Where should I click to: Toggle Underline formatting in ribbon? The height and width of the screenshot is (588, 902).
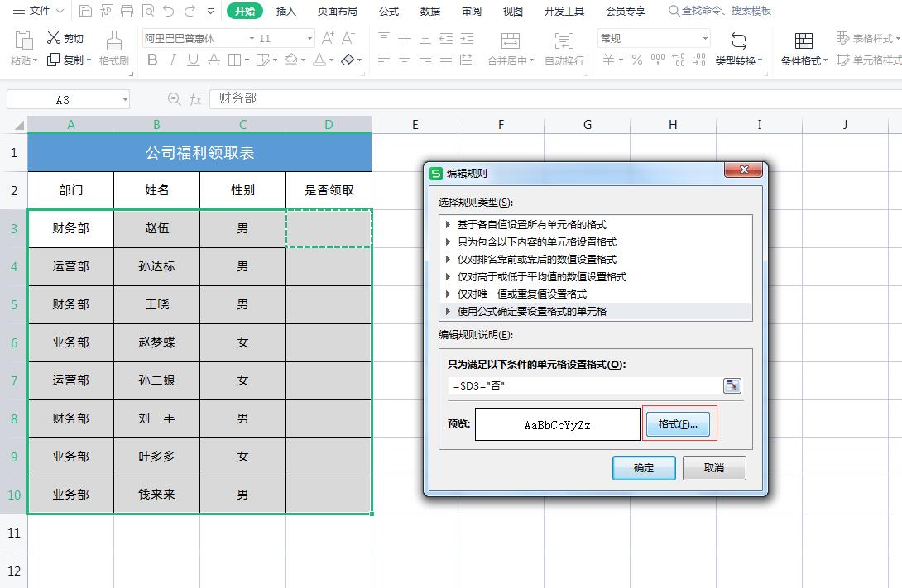point(194,60)
